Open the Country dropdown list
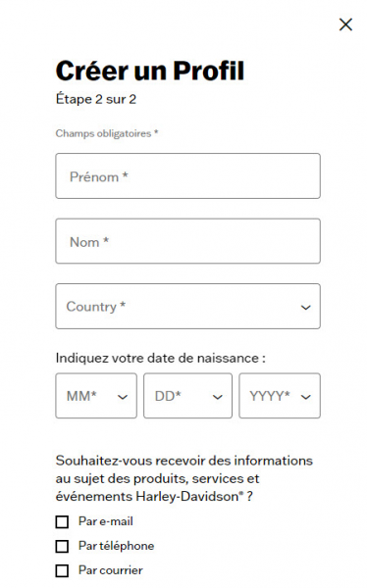This screenshot has height=588, width=367. tap(187, 307)
